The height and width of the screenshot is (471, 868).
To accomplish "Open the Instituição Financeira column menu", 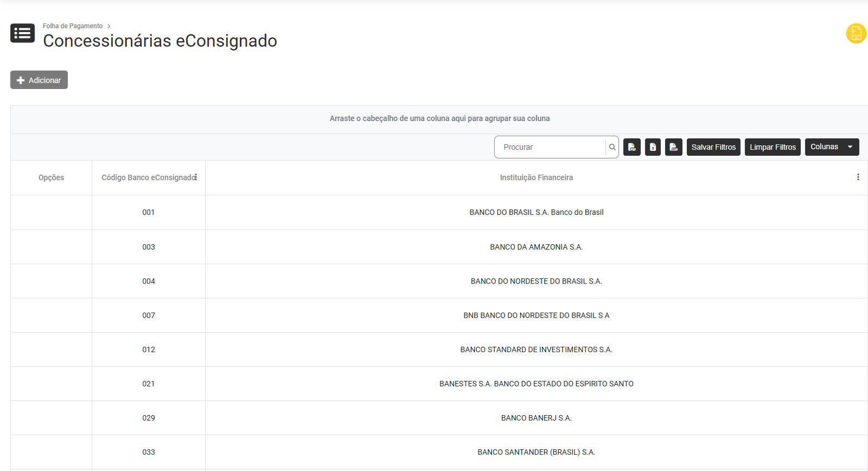I will coord(858,177).
